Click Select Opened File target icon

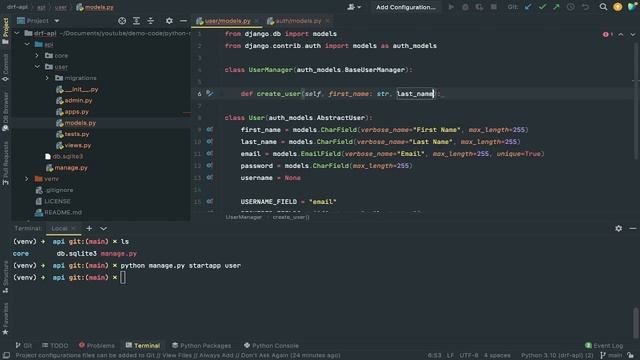pos(122,21)
